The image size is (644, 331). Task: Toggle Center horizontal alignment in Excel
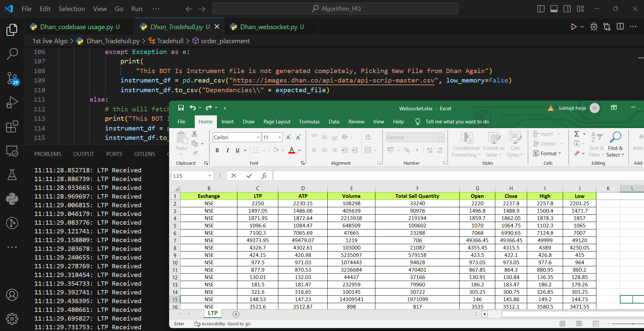point(324,150)
